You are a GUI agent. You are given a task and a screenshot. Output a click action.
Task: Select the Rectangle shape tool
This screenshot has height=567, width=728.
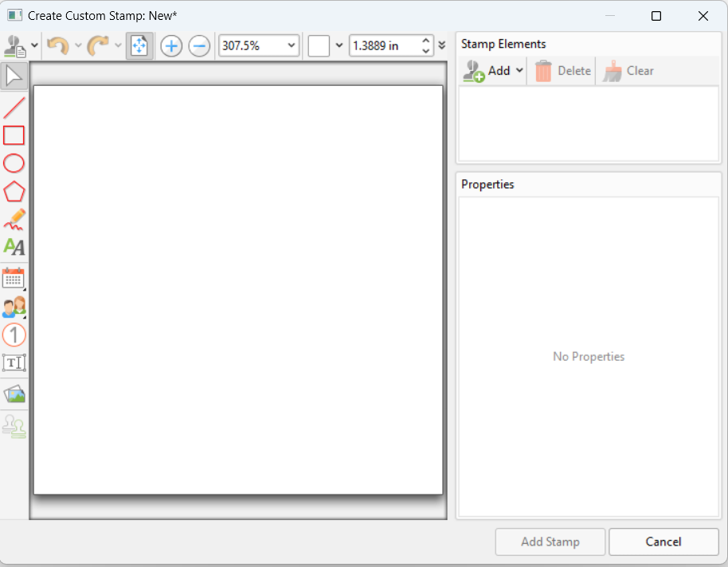click(x=14, y=135)
